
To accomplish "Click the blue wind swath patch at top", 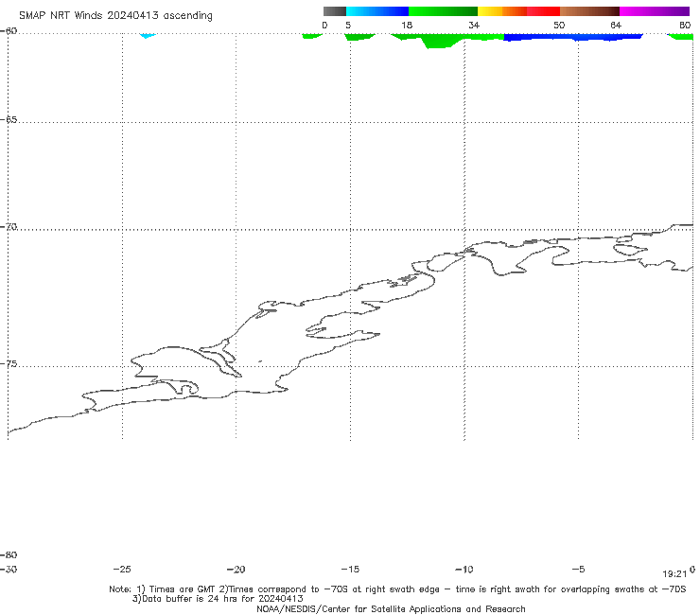I will click(572, 37).
